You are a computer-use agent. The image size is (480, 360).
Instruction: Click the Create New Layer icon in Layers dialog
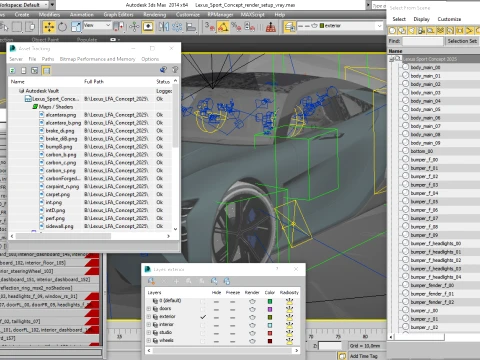click(151, 281)
